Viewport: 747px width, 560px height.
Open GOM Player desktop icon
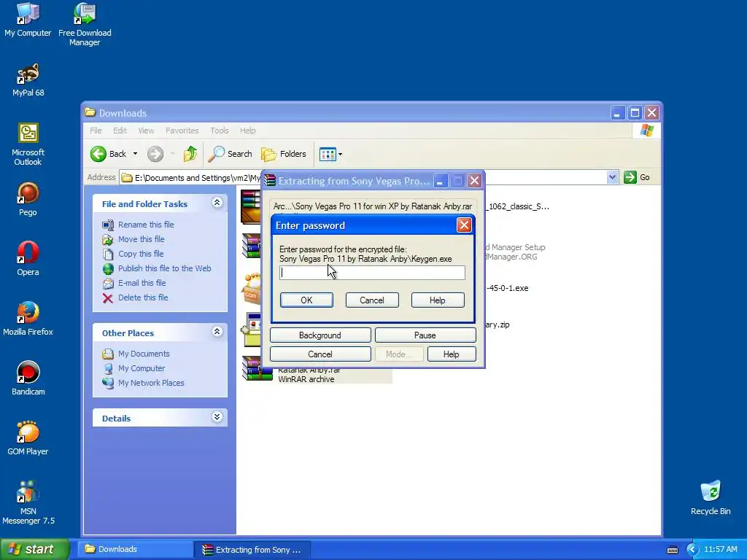28,438
